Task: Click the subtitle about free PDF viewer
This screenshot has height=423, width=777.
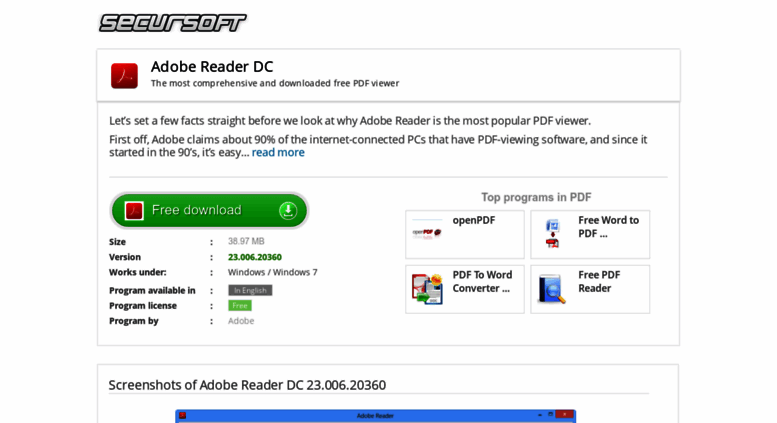Action: tap(275, 83)
